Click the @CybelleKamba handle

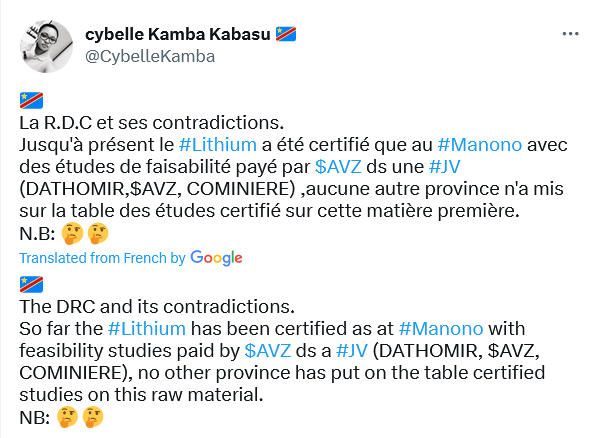150,56
